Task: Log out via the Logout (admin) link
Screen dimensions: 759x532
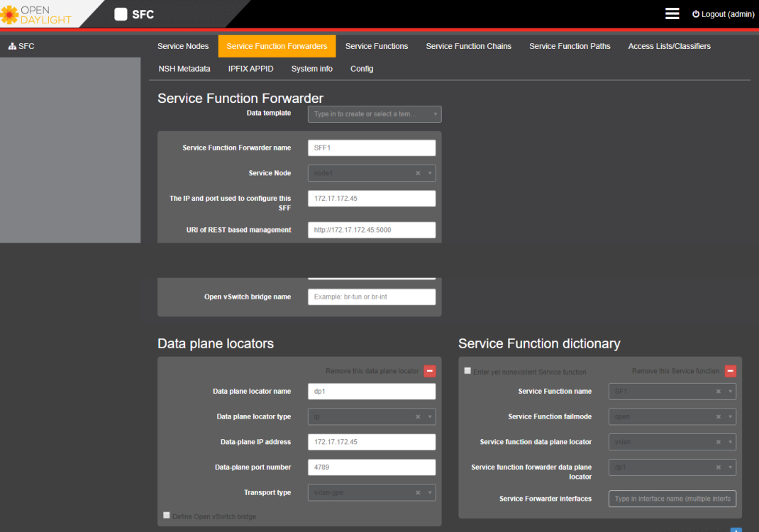Action: click(724, 14)
